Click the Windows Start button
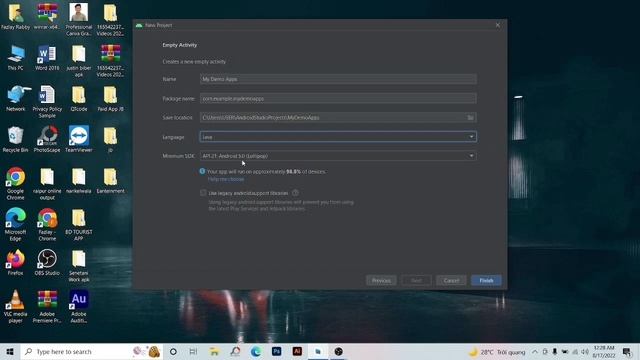The image size is (640, 360). point(10,351)
